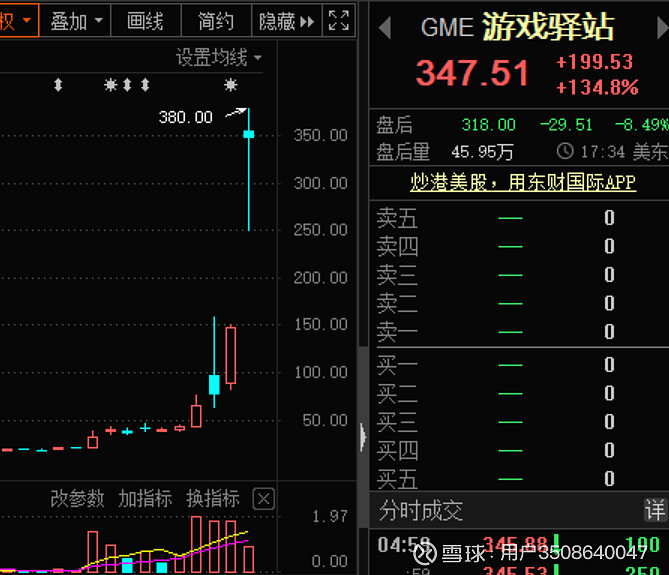Click the leftmost star event marker above chart

coord(111,85)
